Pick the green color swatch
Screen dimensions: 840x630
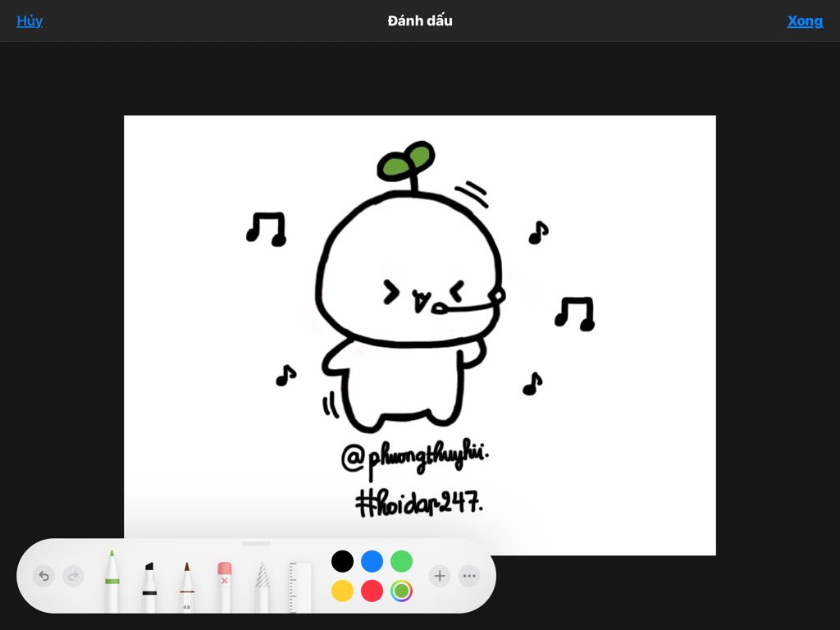401,561
